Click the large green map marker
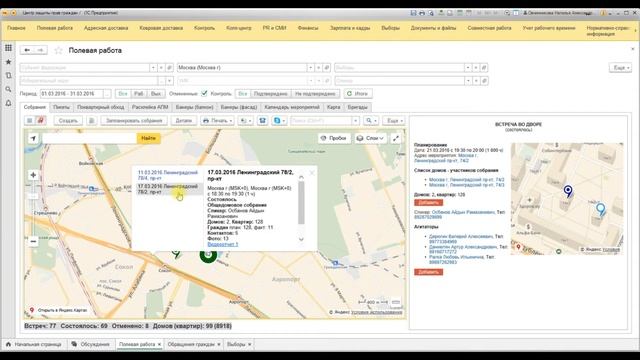 pos(208,255)
